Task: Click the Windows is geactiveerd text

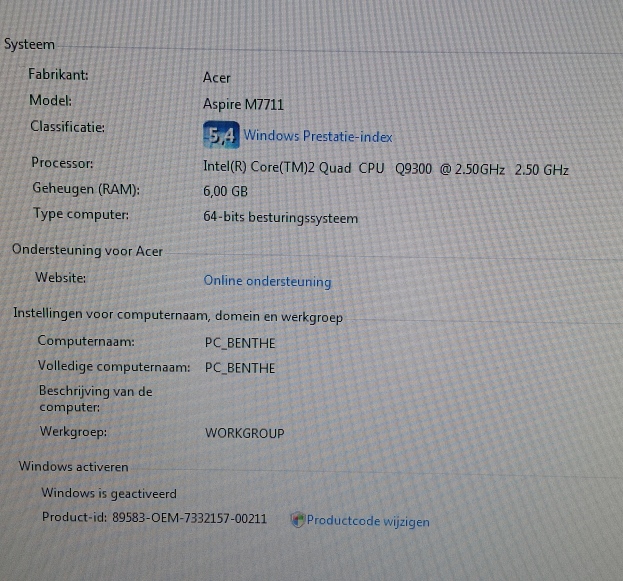Action: (109, 494)
